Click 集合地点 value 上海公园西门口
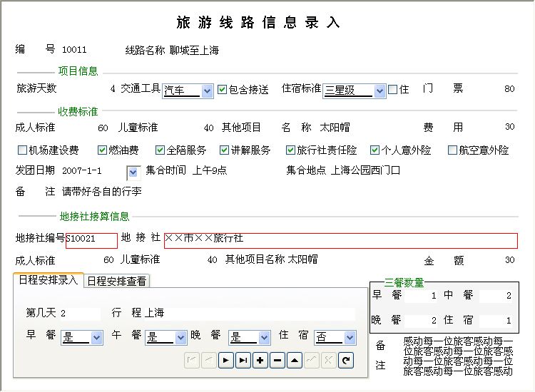 coord(365,170)
